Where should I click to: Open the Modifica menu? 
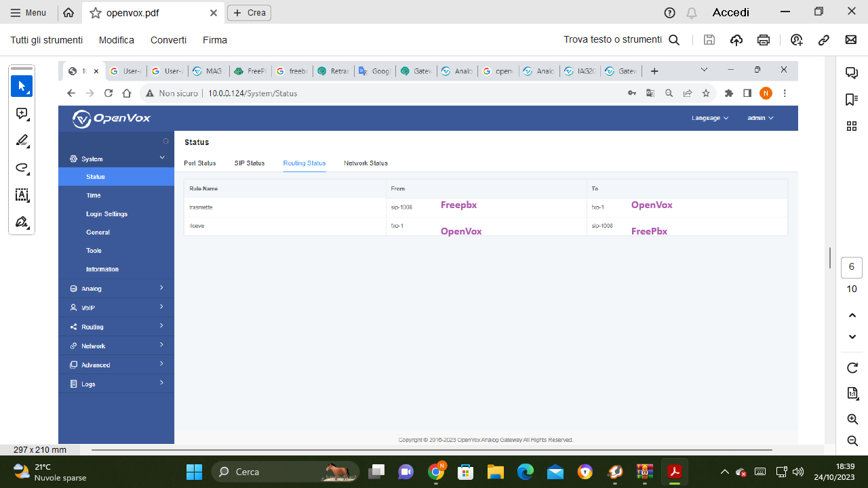pos(117,40)
